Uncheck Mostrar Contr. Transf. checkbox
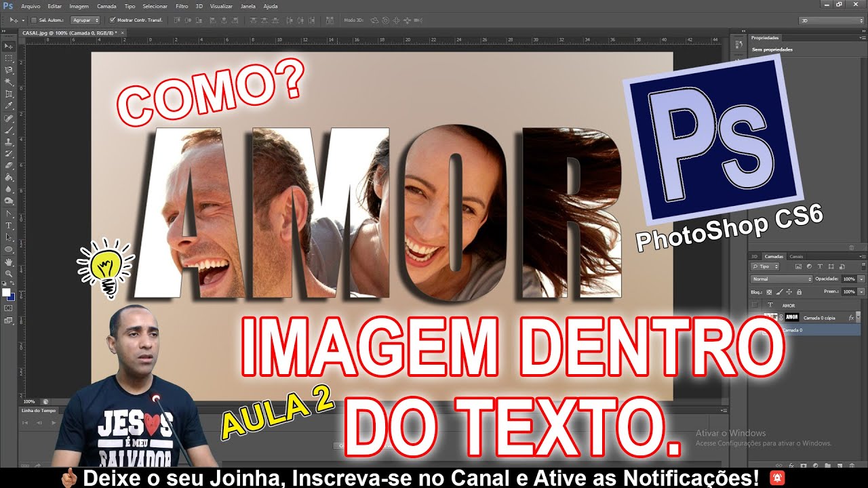Viewport: 868px width, 488px height. click(x=112, y=20)
